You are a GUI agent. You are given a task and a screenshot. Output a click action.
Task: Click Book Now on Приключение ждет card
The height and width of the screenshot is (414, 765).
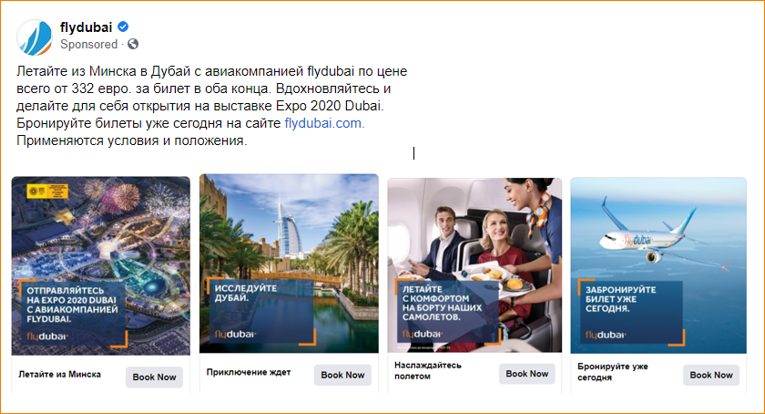tap(342, 375)
